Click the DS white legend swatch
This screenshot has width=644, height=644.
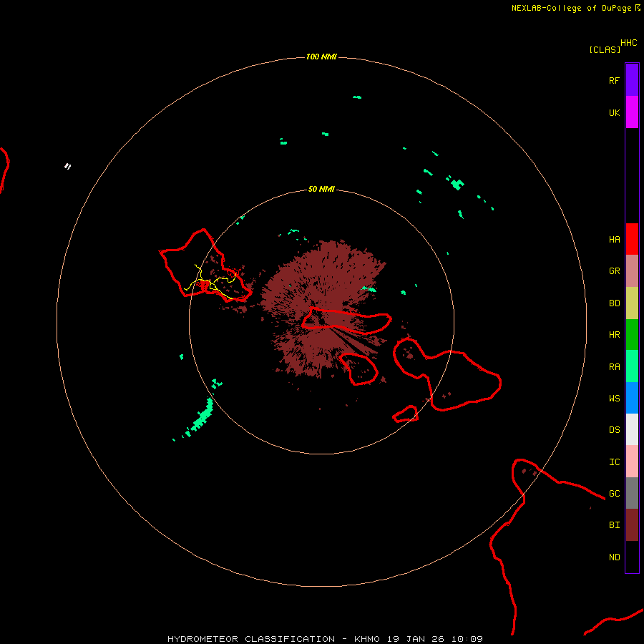click(632, 429)
